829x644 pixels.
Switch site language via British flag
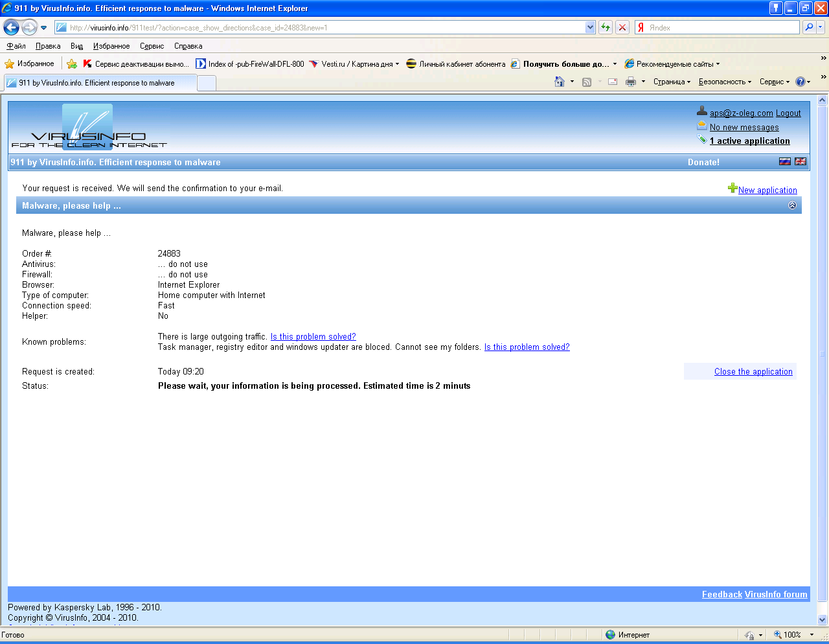tap(801, 161)
